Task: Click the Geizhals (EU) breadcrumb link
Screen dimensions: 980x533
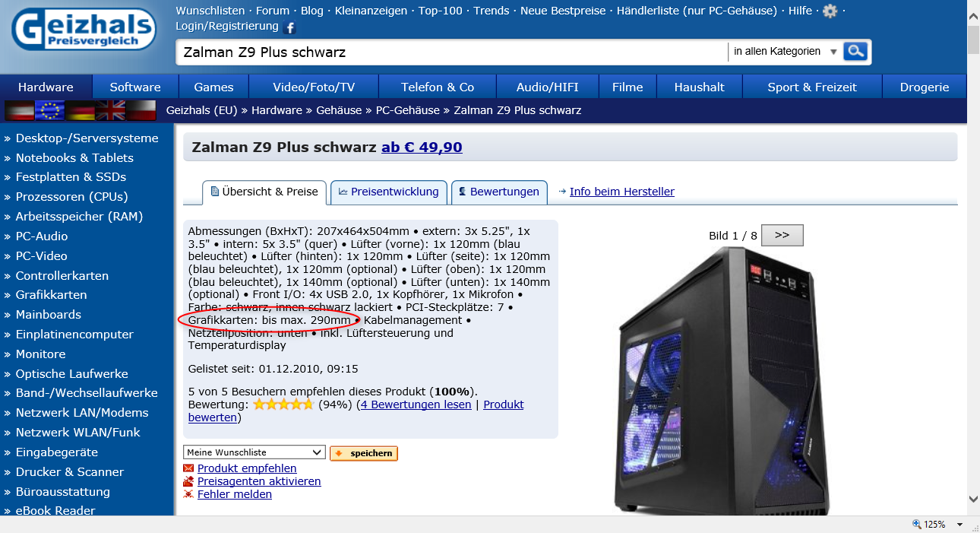Action: pos(202,110)
